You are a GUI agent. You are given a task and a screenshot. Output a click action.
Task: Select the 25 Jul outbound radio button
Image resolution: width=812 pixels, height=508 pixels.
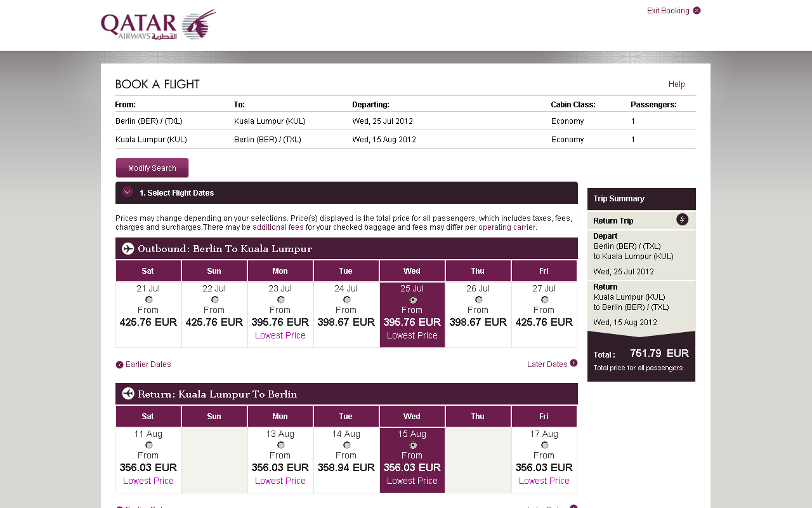pyautogui.click(x=413, y=300)
